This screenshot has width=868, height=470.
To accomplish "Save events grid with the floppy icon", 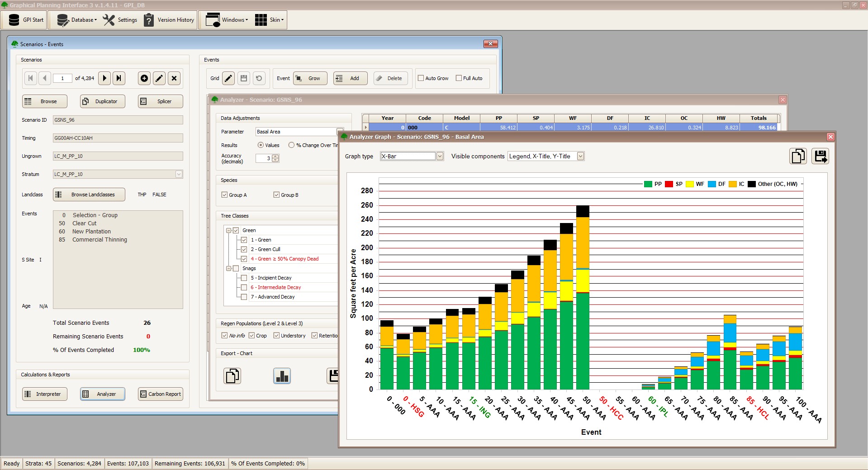I will 244,78.
